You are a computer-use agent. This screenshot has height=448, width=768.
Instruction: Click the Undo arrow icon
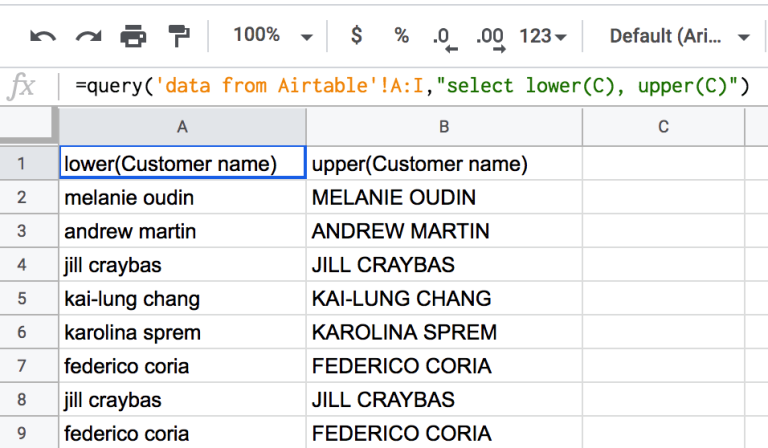(x=43, y=37)
